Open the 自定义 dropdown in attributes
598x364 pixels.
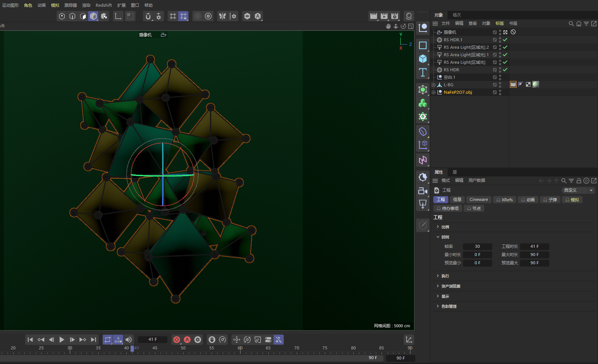578,190
